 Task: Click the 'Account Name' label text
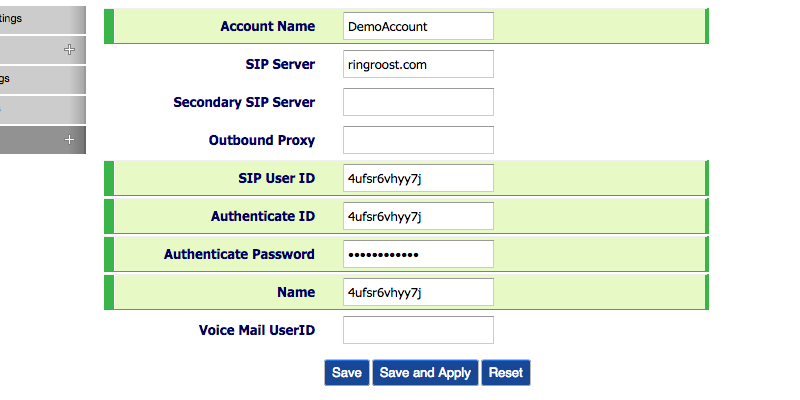point(267,26)
